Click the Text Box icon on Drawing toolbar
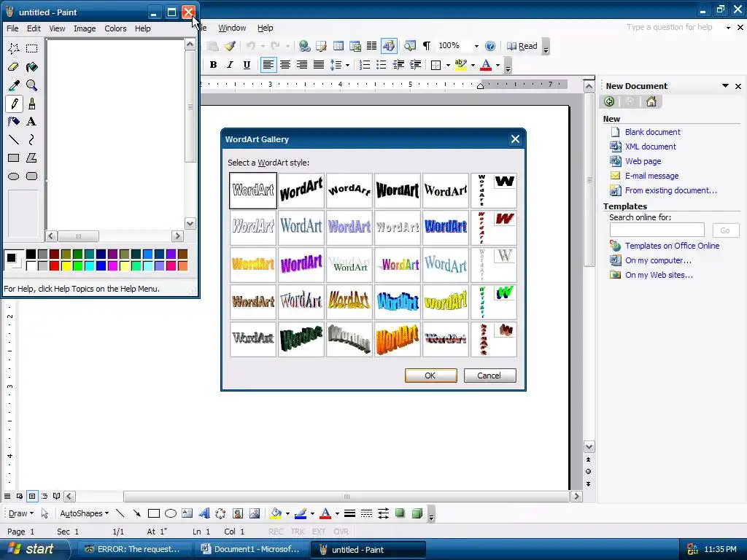Viewport: 747px width, 560px height. point(187,513)
